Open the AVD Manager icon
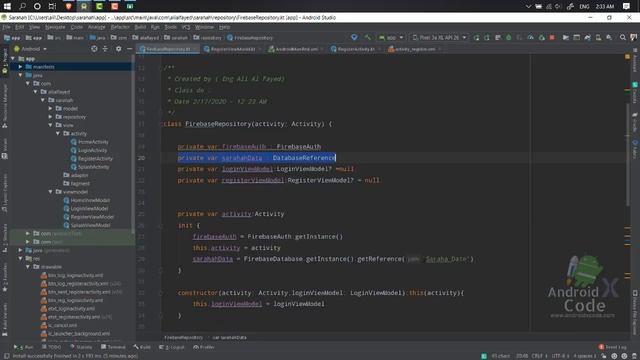 click(598, 38)
